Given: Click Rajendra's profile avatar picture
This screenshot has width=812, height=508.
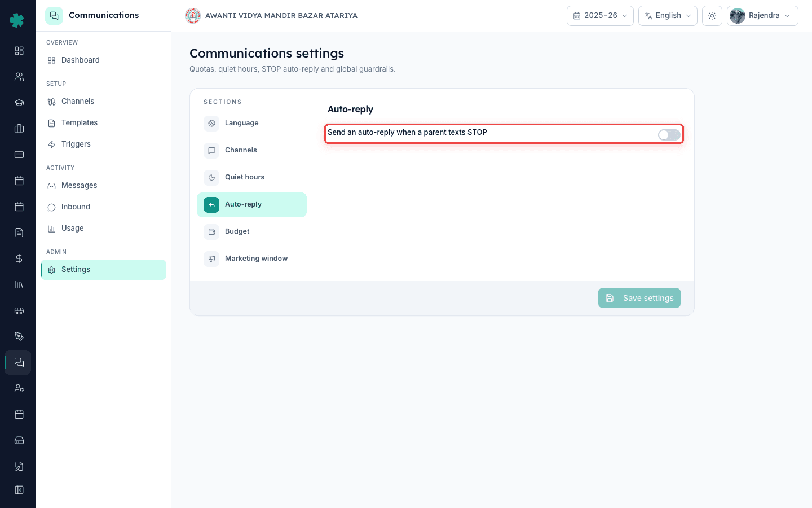Looking at the screenshot, I should click(x=738, y=16).
